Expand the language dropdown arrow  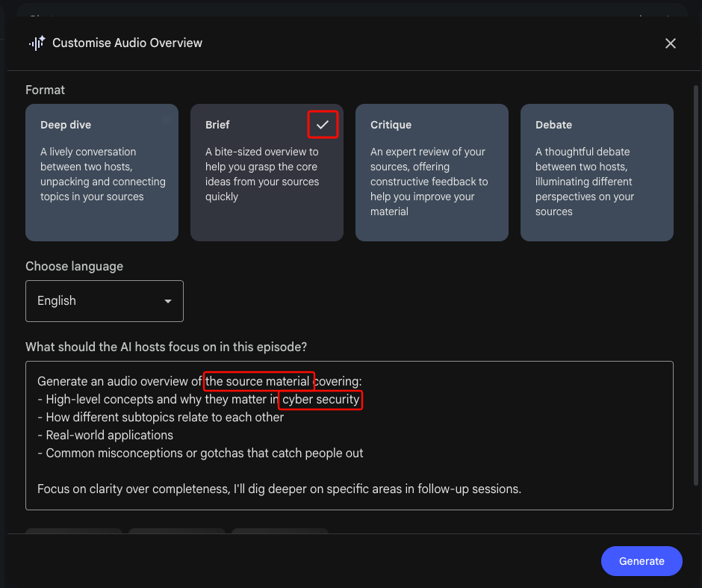pyautogui.click(x=167, y=301)
